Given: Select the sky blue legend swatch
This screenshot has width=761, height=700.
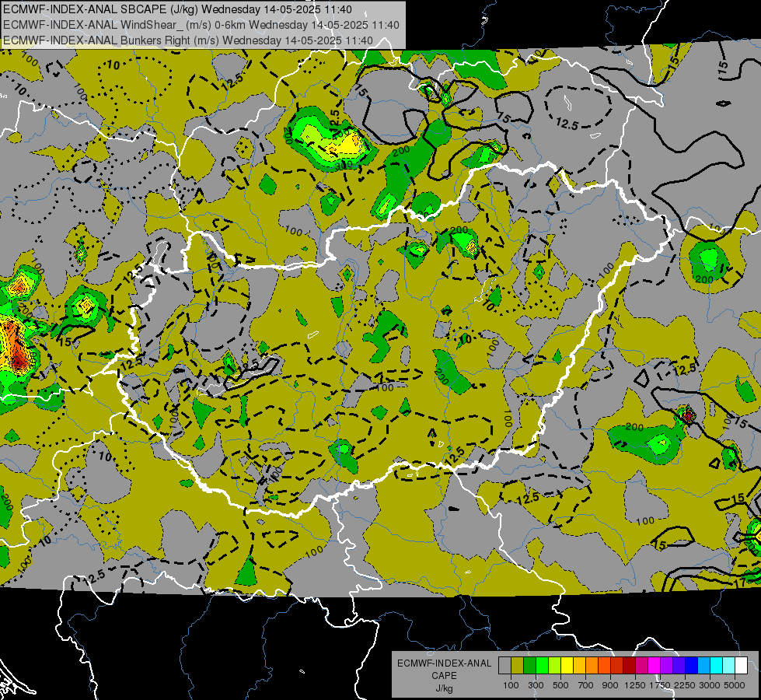Looking at the screenshot, I should click(x=704, y=666).
